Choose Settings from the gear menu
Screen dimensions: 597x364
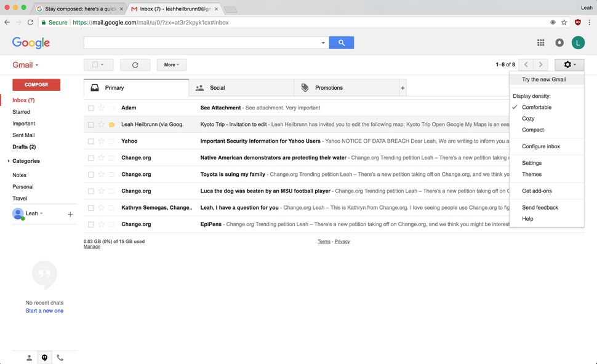532,162
